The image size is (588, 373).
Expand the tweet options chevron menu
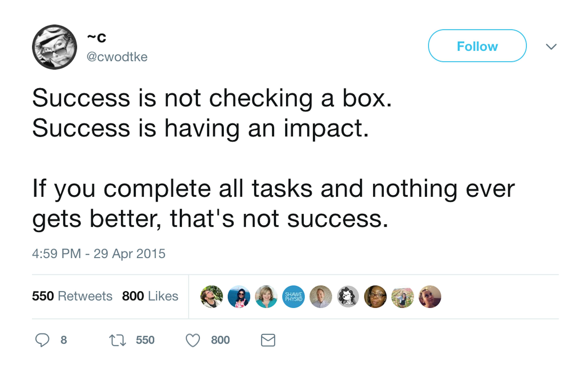551,46
